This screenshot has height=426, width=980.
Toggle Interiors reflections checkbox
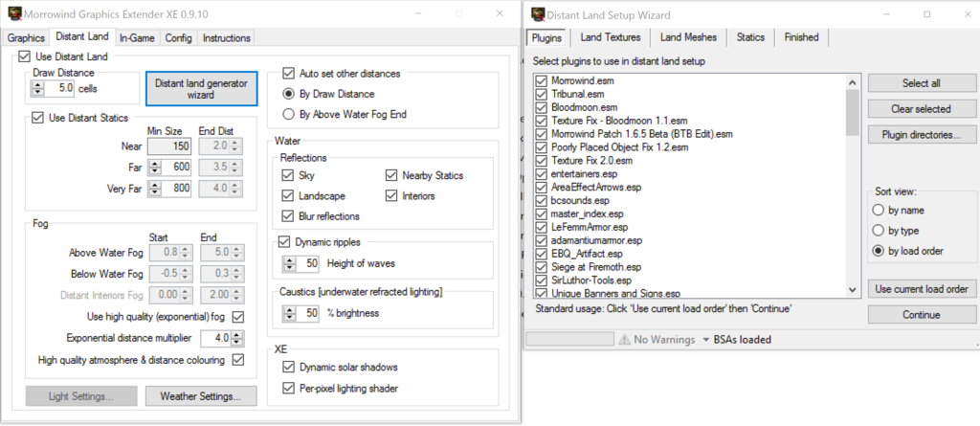(391, 196)
